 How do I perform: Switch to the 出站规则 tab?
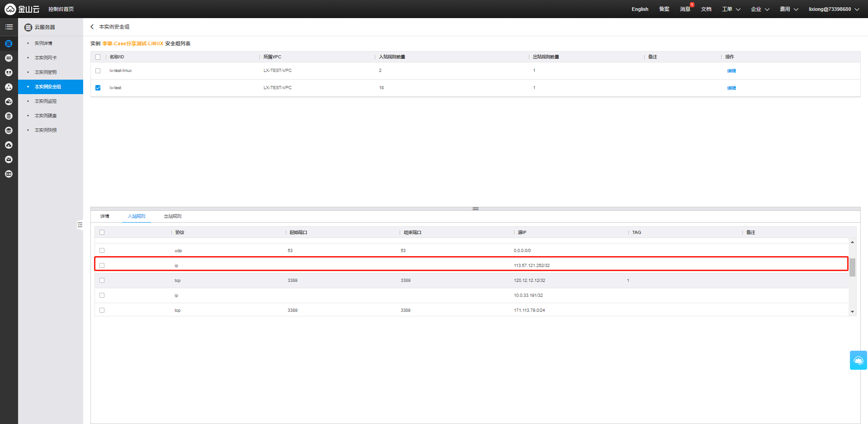[x=173, y=216]
